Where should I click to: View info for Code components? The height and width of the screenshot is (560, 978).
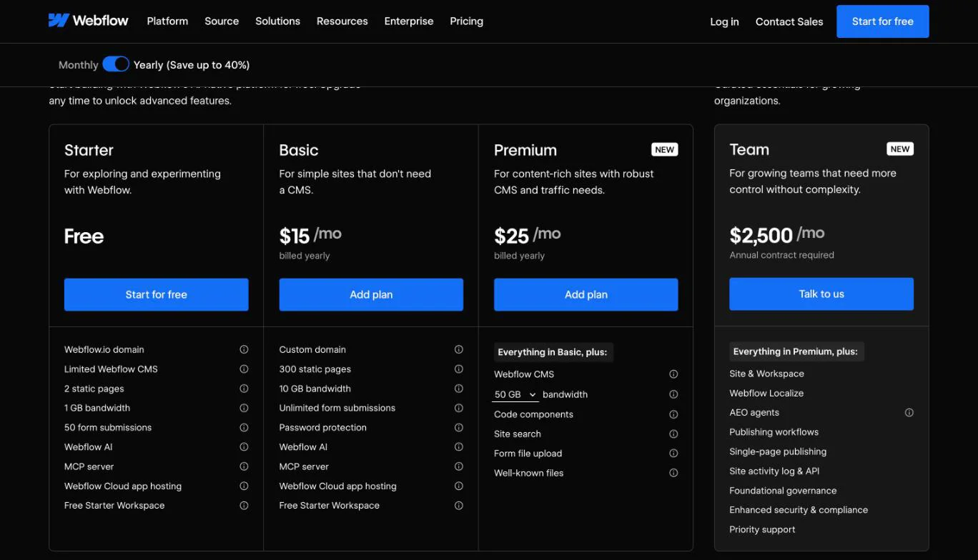[x=673, y=414]
